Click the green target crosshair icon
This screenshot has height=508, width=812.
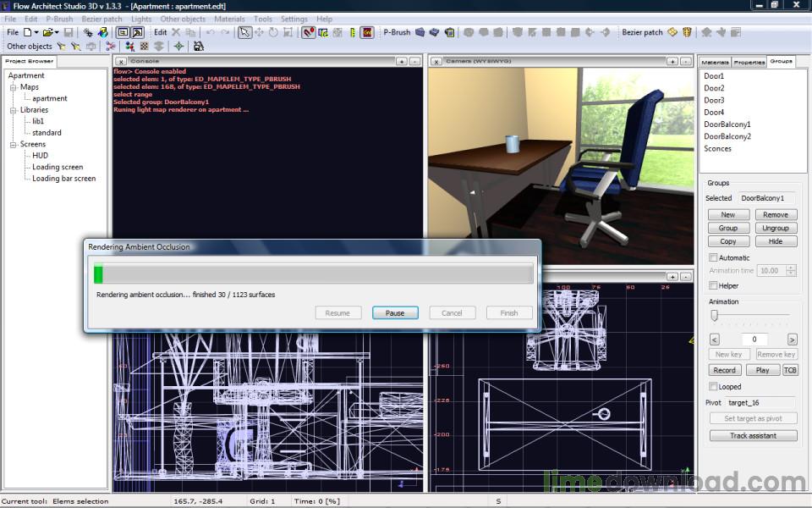point(178,46)
